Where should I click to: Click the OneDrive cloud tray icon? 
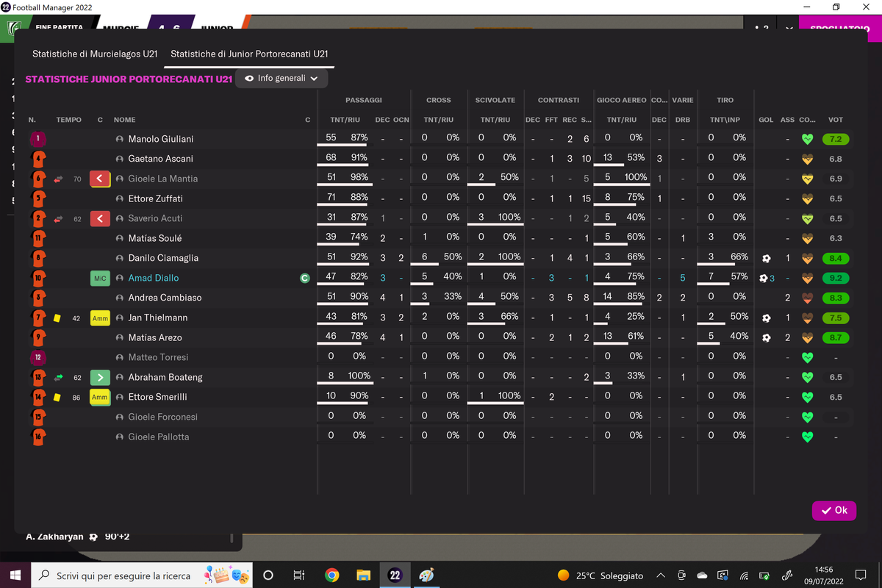coord(702,576)
